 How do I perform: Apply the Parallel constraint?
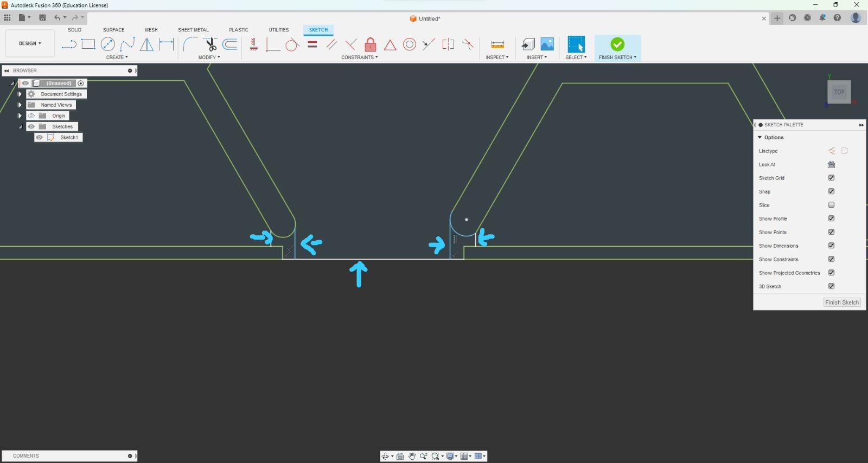(331, 44)
